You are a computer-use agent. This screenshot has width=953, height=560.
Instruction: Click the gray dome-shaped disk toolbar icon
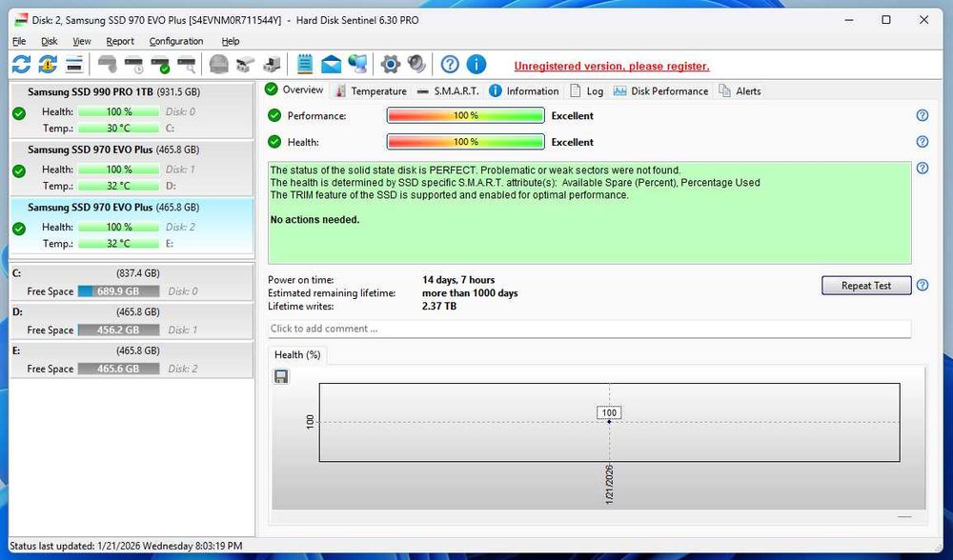(219, 65)
